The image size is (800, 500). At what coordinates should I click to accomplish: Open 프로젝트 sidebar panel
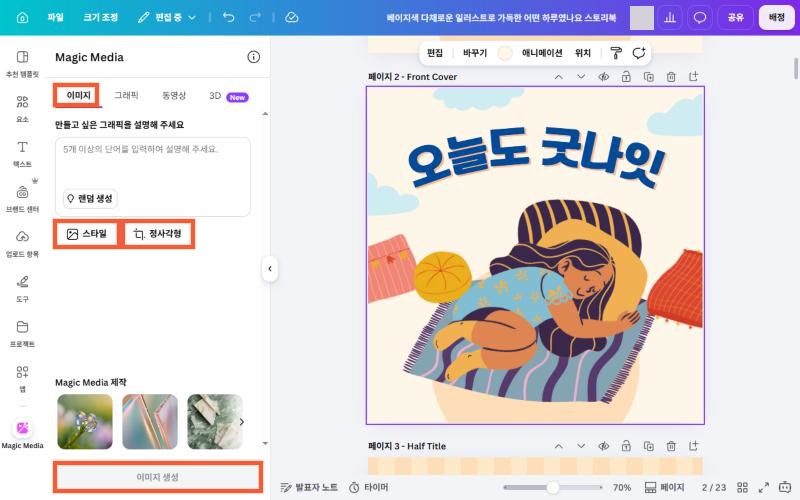[x=22, y=334]
